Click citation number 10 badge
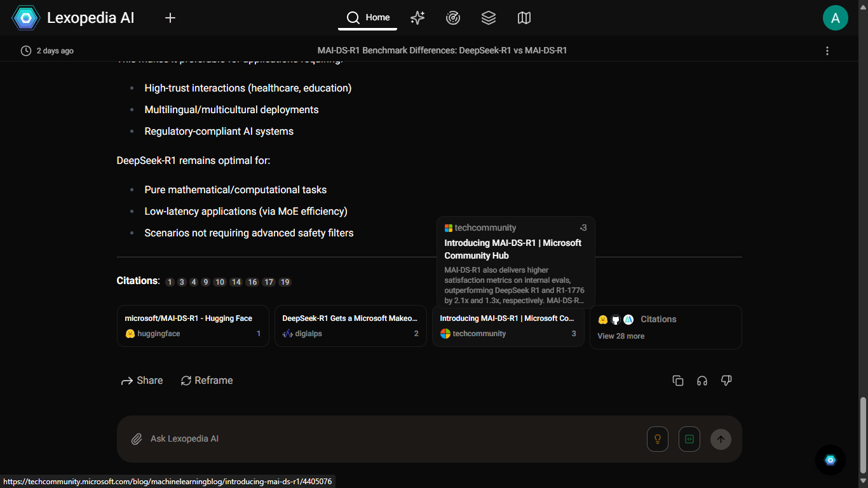 220,282
